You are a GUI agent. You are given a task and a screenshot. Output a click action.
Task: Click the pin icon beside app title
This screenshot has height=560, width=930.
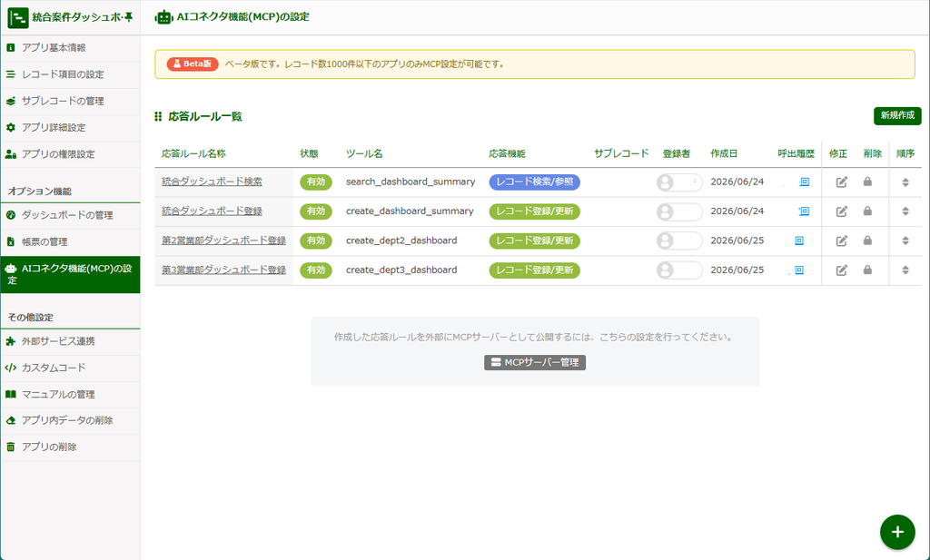pyautogui.click(x=129, y=17)
